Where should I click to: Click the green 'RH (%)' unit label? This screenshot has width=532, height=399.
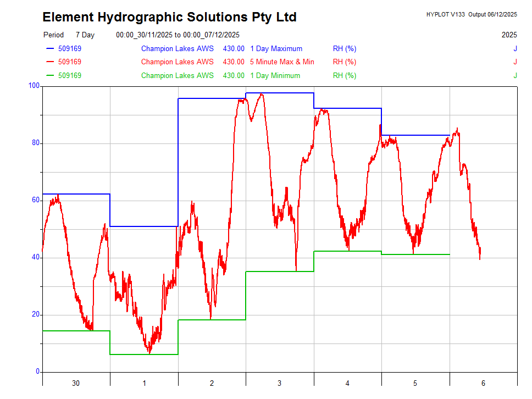pos(345,76)
